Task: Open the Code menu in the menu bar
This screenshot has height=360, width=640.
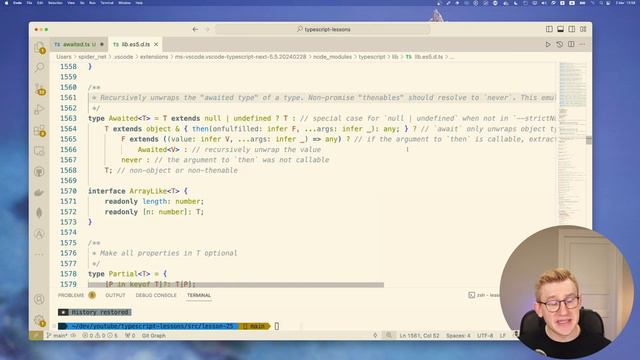Action: [x=17, y=3]
